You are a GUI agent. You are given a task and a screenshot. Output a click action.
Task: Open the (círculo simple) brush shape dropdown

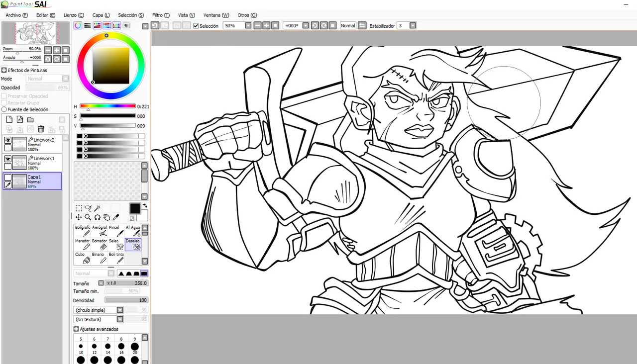[120, 310]
